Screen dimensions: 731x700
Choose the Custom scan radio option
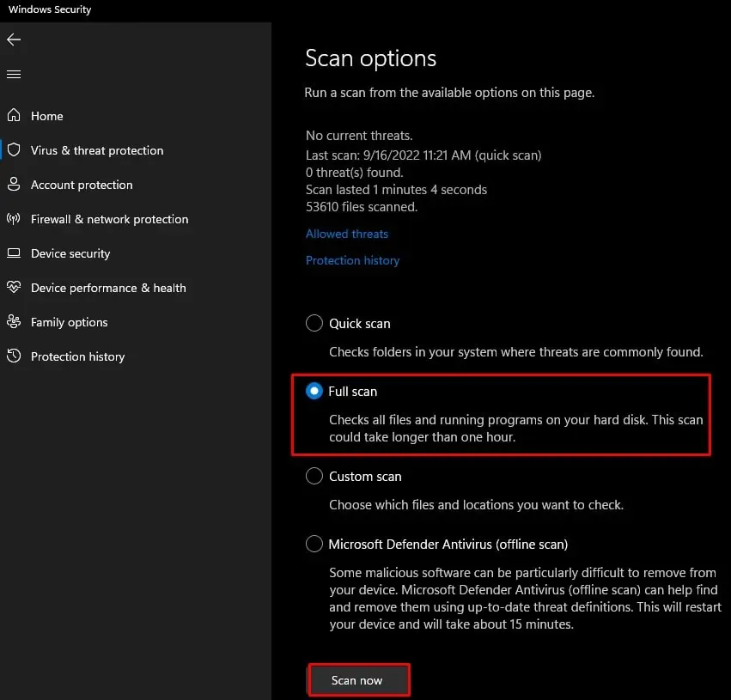tap(314, 476)
